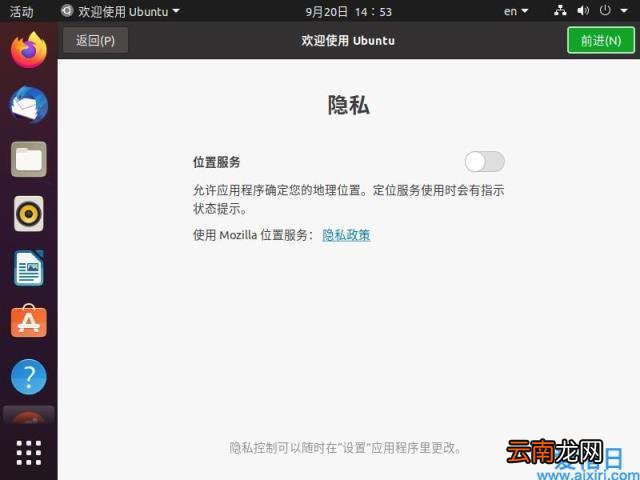
Task: Click the green 前进(N) next button
Action: (601, 40)
